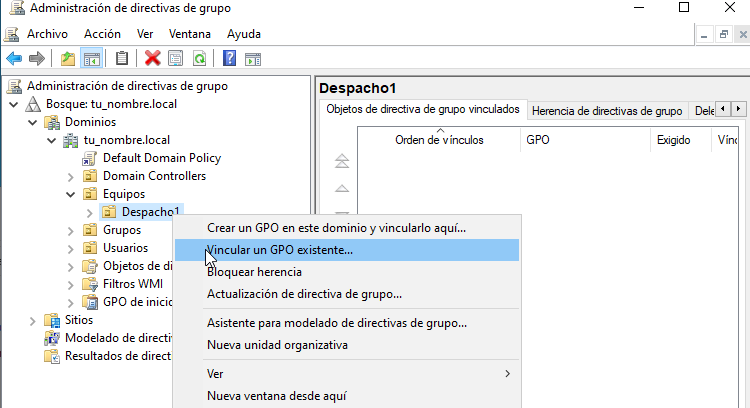Screen dimensions: 750x408
Task: Sort by GPO column header
Action: pyautogui.click(x=585, y=140)
